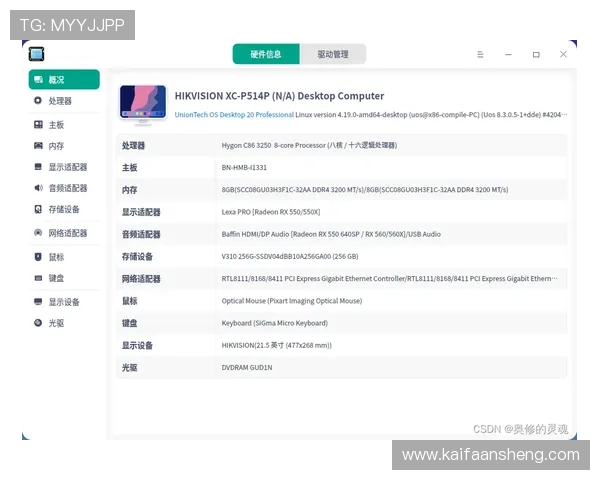This screenshot has height=480, width=600.
Task: Select the 显示适配器 label in the sidebar
Action: coord(68,167)
